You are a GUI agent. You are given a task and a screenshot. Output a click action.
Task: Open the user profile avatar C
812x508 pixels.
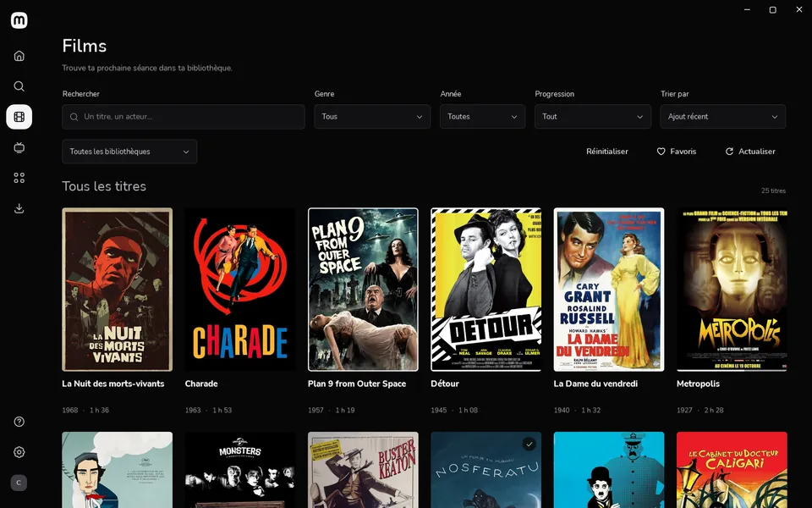pos(19,483)
